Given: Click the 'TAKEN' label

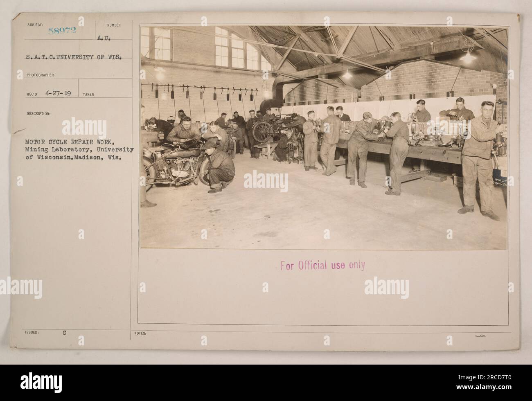Looking at the screenshot, I should [88, 95].
